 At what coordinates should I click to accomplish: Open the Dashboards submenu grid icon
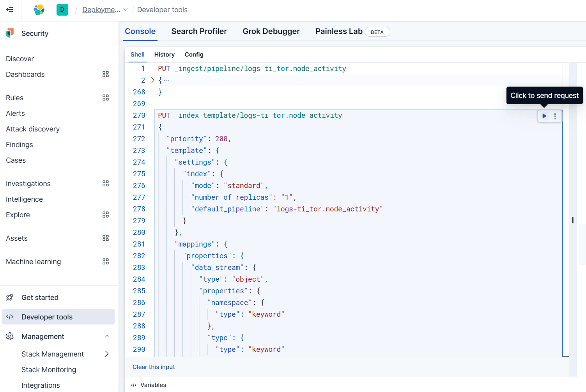pos(106,74)
